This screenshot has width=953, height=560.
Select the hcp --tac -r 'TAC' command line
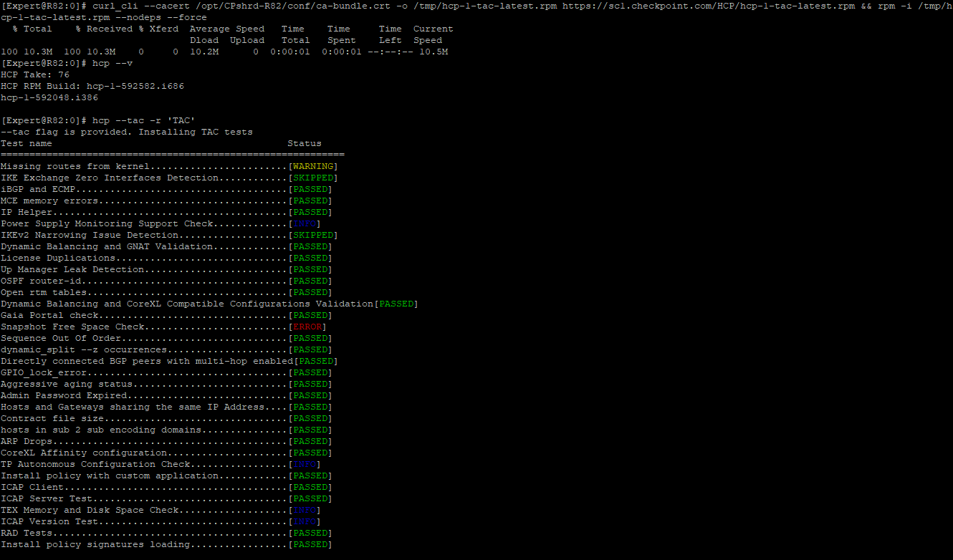tap(150, 120)
